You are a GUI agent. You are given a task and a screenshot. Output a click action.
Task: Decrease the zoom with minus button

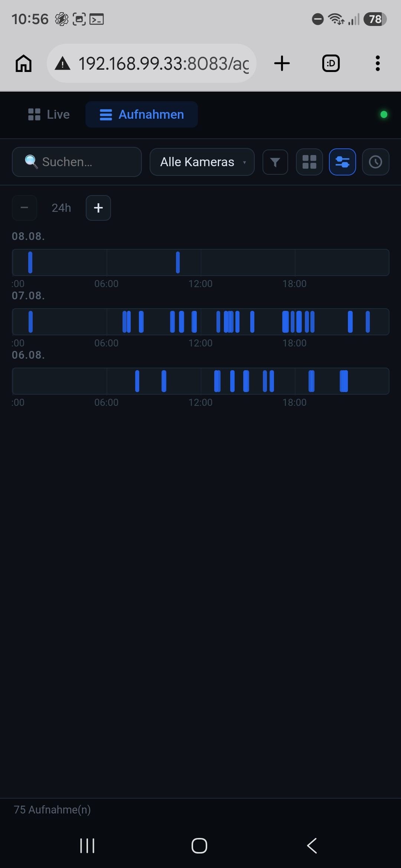pos(25,208)
